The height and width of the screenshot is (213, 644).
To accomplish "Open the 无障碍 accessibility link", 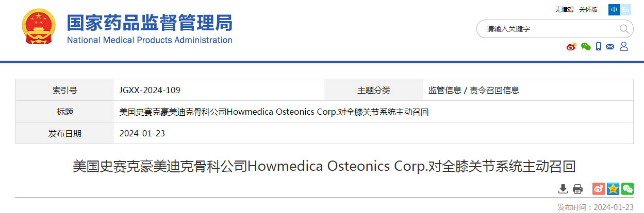I will coord(565,10).
